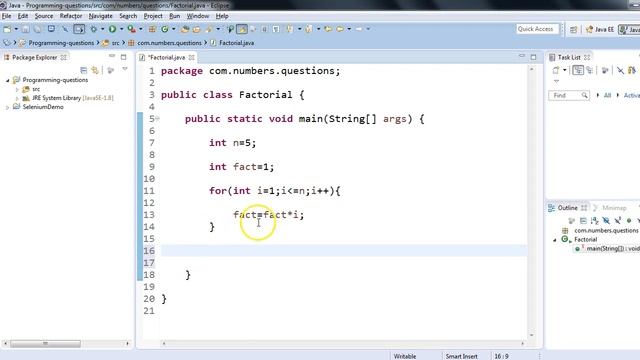Open the Window menu
The image size is (640, 360).
click(198, 16)
